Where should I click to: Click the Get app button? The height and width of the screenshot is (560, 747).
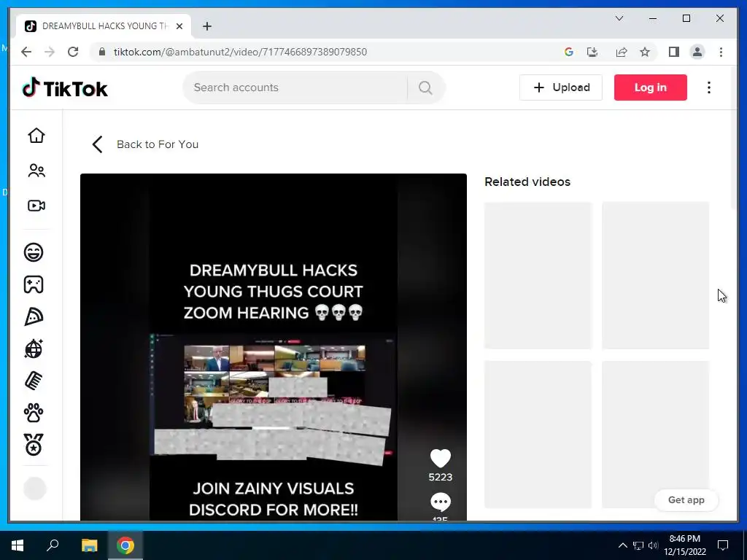686,500
